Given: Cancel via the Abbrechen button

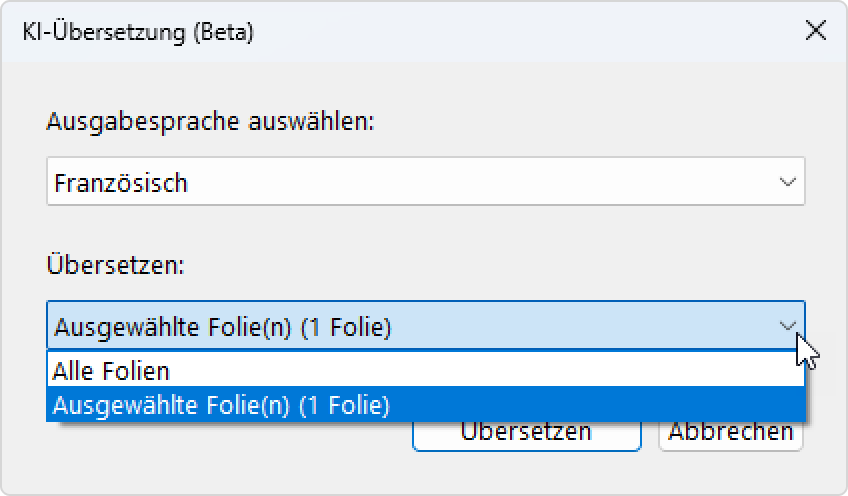Looking at the screenshot, I should [x=731, y=435].
